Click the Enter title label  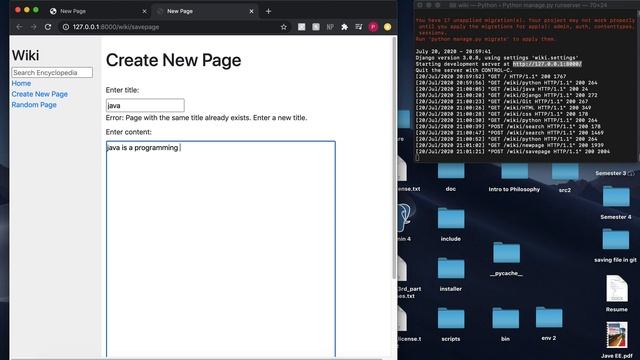click(x=122, y=90)
